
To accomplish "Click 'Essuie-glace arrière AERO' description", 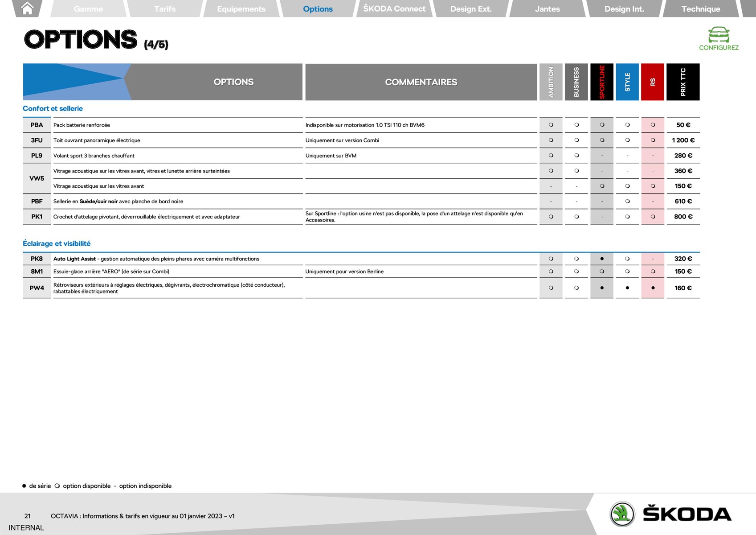I will pos(111,272).
